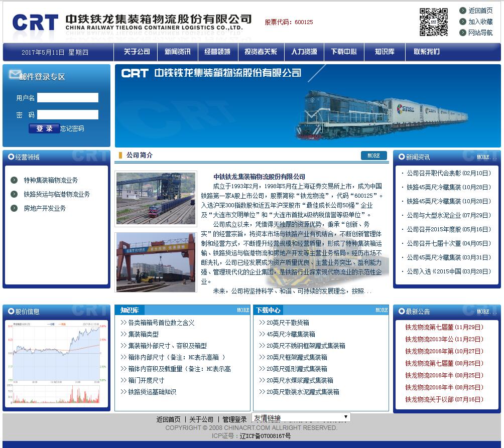This screenshot has width=504, height=448.
Task: Click bullet icon beside 网站导航
Action: click(462, 33)
